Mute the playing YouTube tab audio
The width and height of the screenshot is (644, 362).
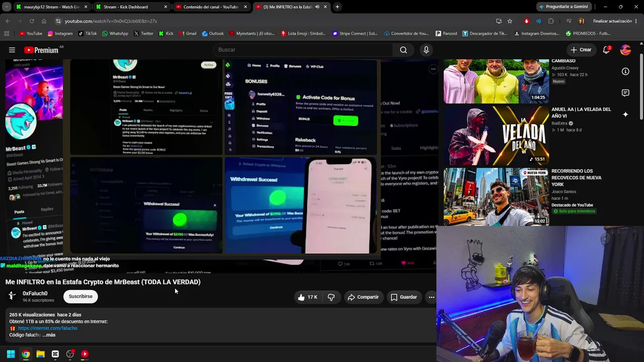pyautogui.click(x=317, y=7)
